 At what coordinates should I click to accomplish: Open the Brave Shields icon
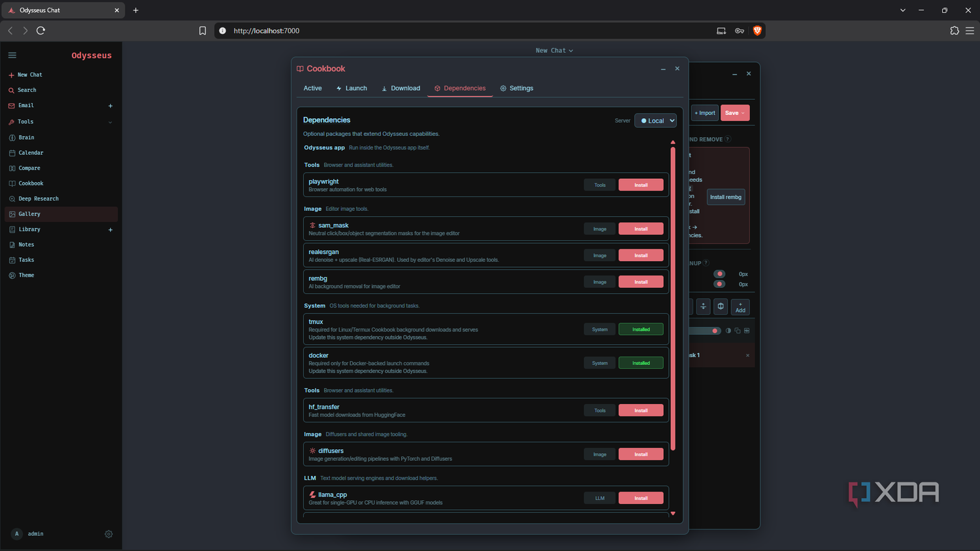tap(757, 31)
